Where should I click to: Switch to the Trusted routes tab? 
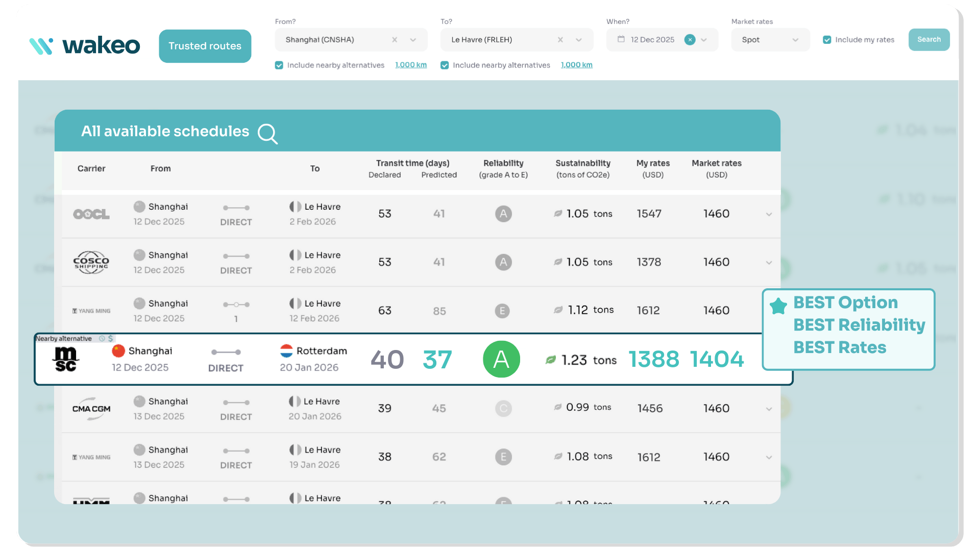coord(205,46)
